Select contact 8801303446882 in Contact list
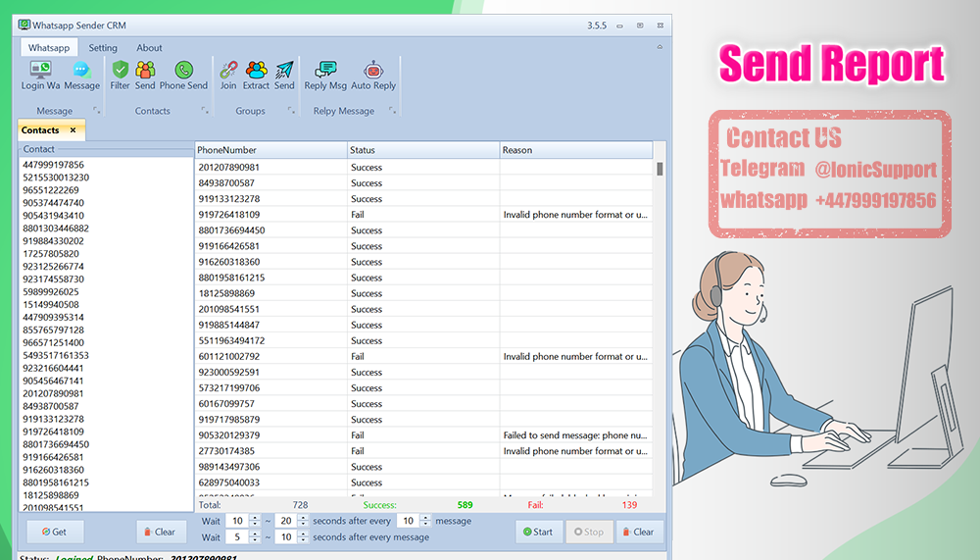Image resolution: width=980 pixels, height=560 pixels. [x=56, y=229]
